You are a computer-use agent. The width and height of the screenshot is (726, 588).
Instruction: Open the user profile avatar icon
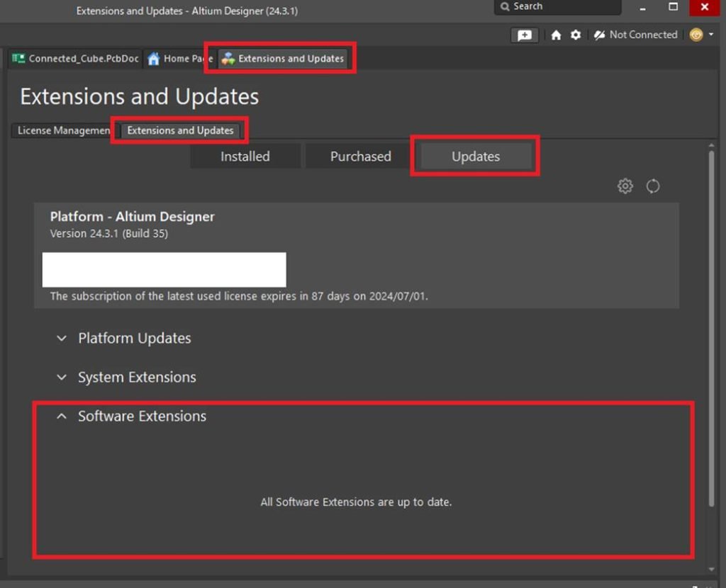pos(696,34)
